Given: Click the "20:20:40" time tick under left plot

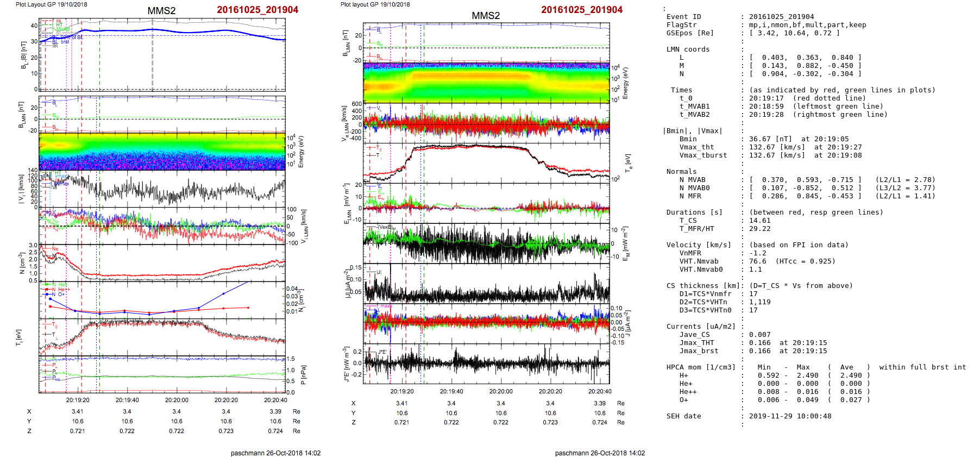Looking at the screenshot, I should point(275,400).
